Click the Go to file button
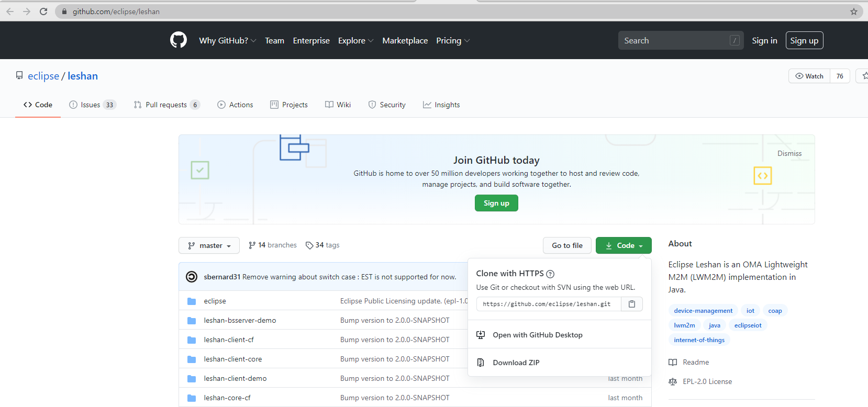The width and height of the screenshot is (868, 407). [x=567, y=245]
